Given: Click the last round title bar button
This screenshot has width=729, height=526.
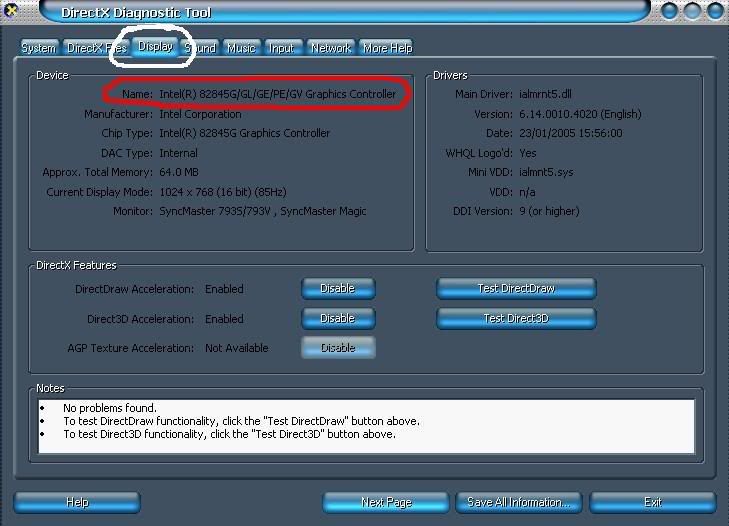Looking at the screenshot, I should tap(716, 11).
